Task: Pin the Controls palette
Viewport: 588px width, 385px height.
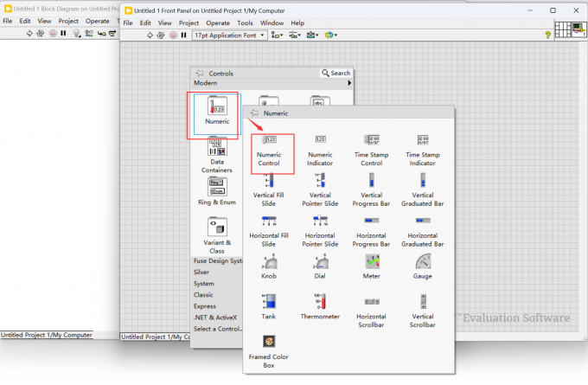Action: [x=200, y=74]
